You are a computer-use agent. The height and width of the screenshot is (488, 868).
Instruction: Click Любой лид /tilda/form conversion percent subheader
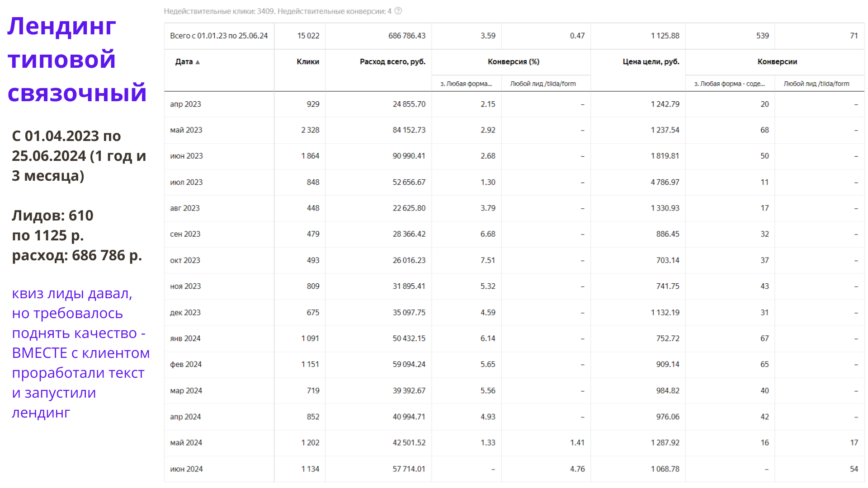pos(542,84)
